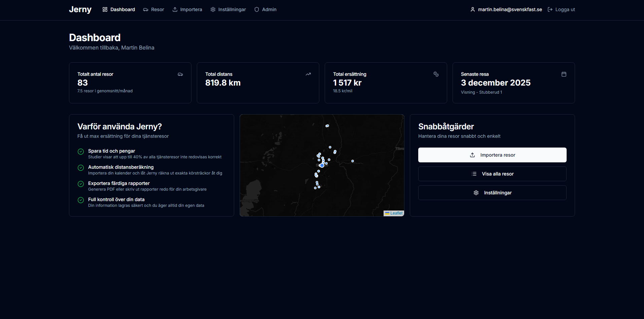Open the Importera nav item
Viewport: 644px width, 319px height.
tap(187, 9)
